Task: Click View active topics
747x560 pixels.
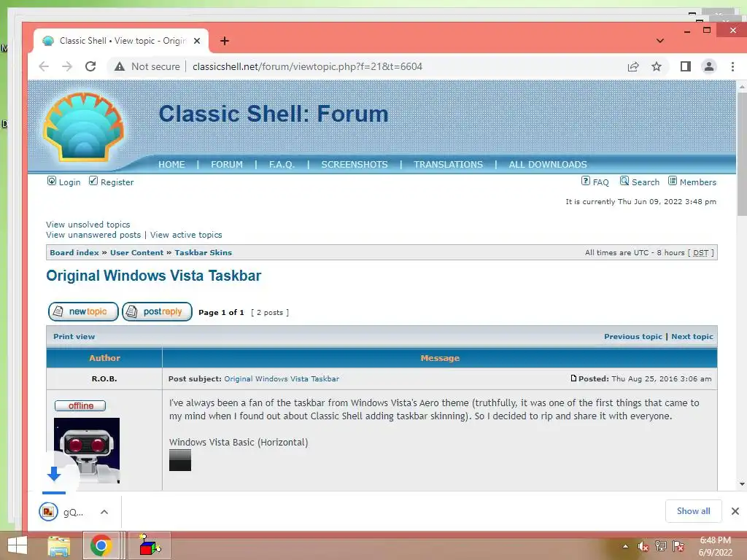Action: click(186, 235)
